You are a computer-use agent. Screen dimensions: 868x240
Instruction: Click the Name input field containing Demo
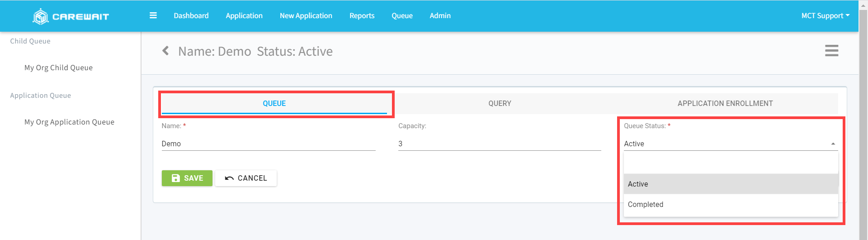pos(268,144)
